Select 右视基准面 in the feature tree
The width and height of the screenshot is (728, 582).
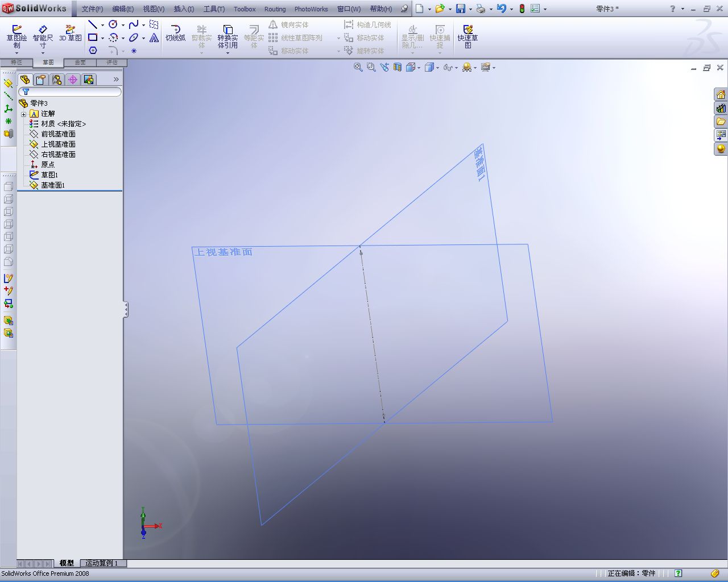pos(58,155)
